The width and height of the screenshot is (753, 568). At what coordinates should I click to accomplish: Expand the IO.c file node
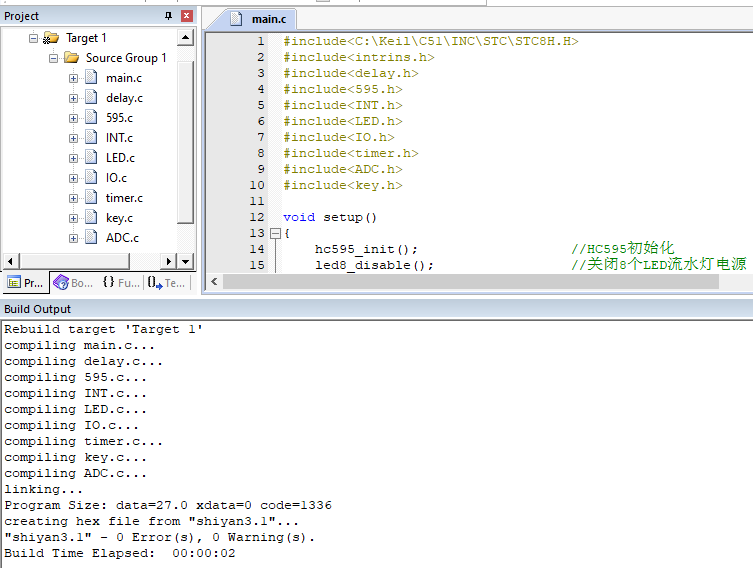click(x=73, y=178)
